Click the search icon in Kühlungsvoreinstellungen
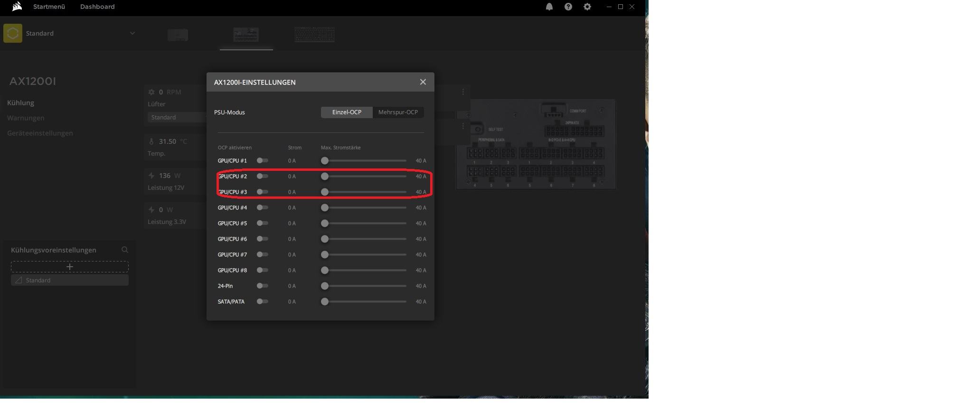The image size is (980, 410). [x=125, y=250]
